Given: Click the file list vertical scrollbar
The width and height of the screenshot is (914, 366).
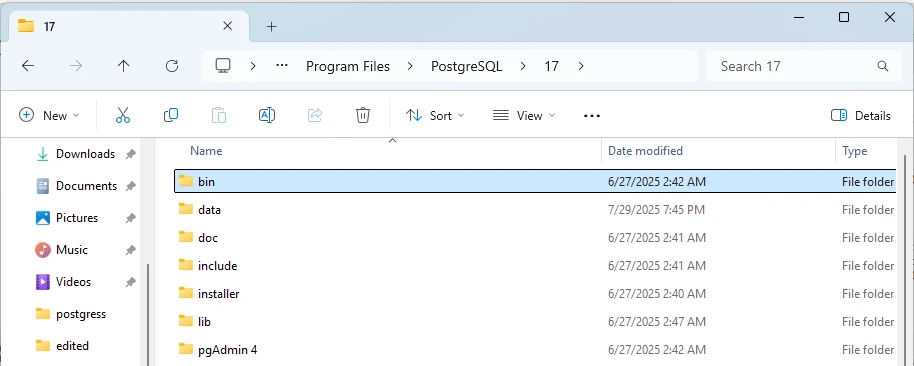Looking at the screenshot, I should click(x=905, y=262).
